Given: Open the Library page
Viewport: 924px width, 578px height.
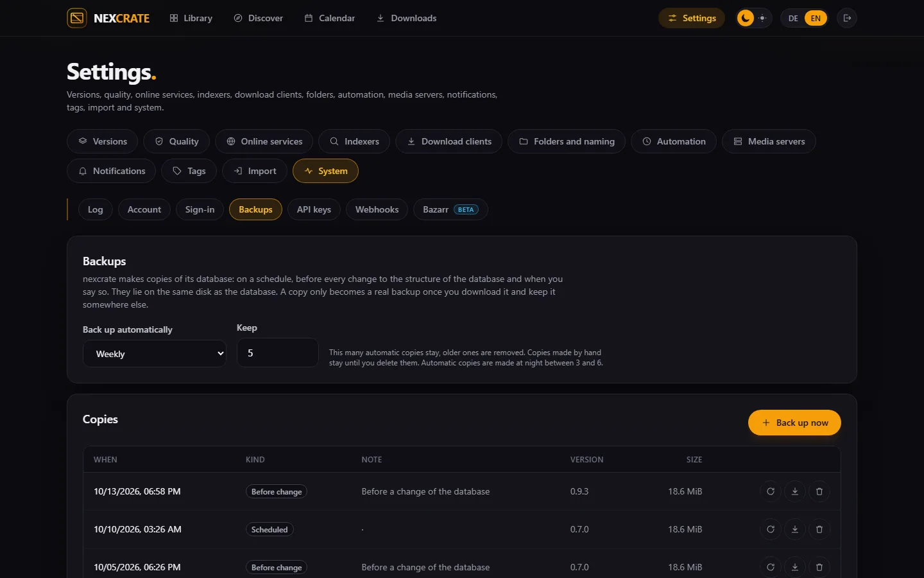Looking at the screenshot, I should [191, 18].
